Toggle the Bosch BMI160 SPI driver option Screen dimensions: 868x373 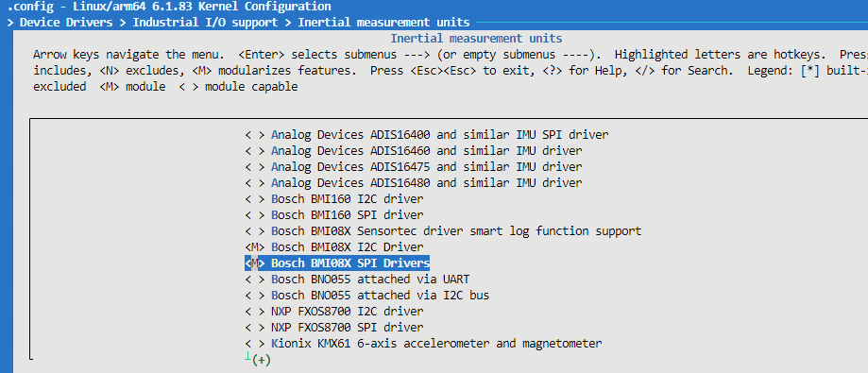[x=255, y=214]
